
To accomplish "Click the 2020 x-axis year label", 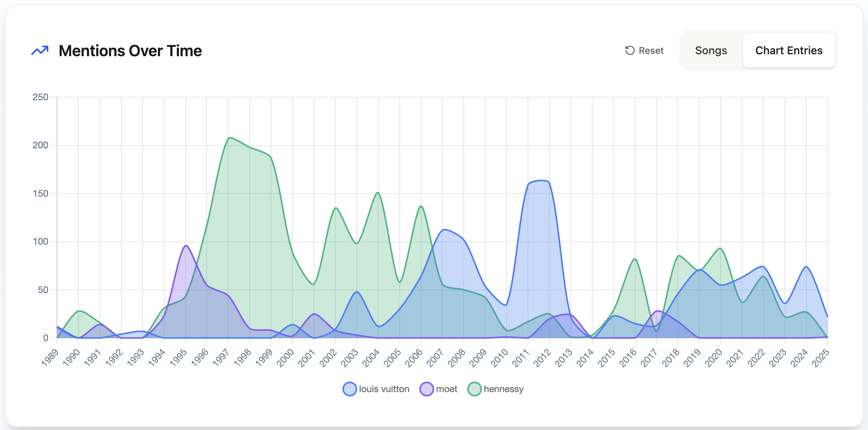I will (x=714, y=358).
